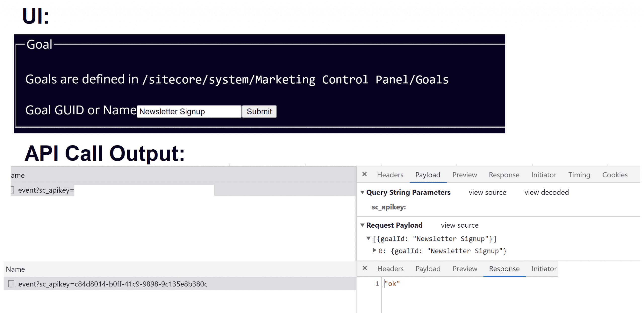The image size is (644, 313).
Task: Open the Initiator tab in lower panel
Action: [x=544, y=269]
